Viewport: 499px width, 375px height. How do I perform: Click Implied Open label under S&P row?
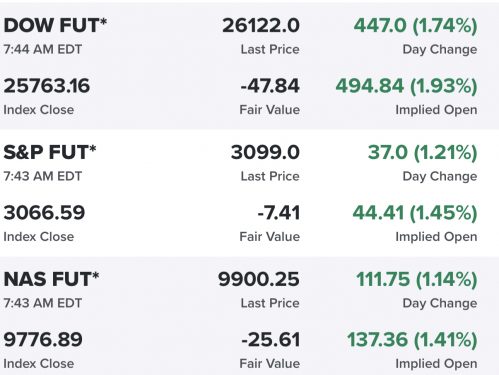click(x=436, y=237)
